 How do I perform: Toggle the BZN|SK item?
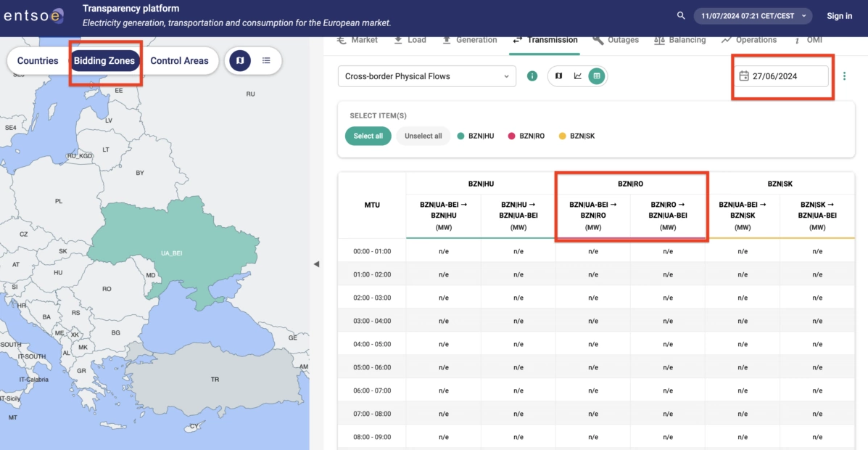coord(576,136)
